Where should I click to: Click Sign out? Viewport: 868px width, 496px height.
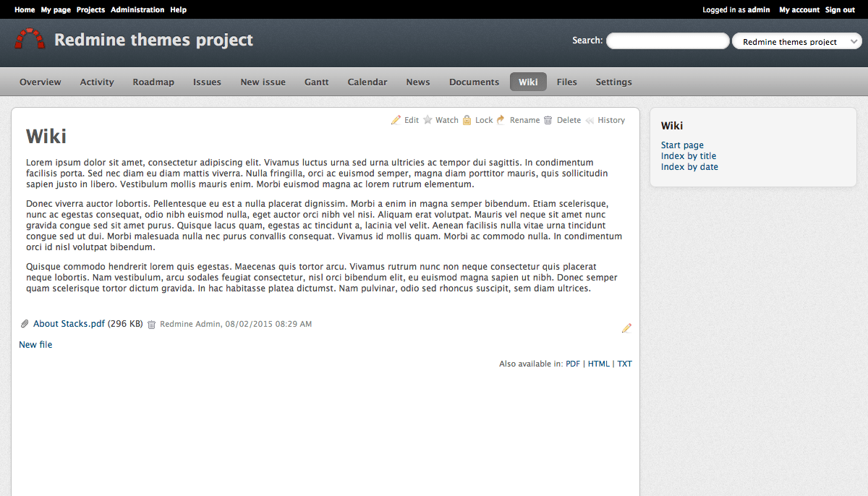(840, 10)
